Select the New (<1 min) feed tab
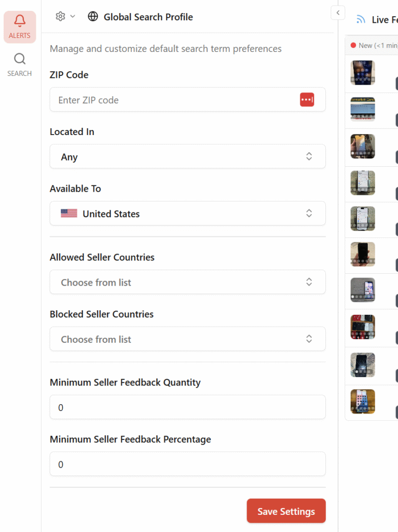Screen dimensions: 398x532 374,45
